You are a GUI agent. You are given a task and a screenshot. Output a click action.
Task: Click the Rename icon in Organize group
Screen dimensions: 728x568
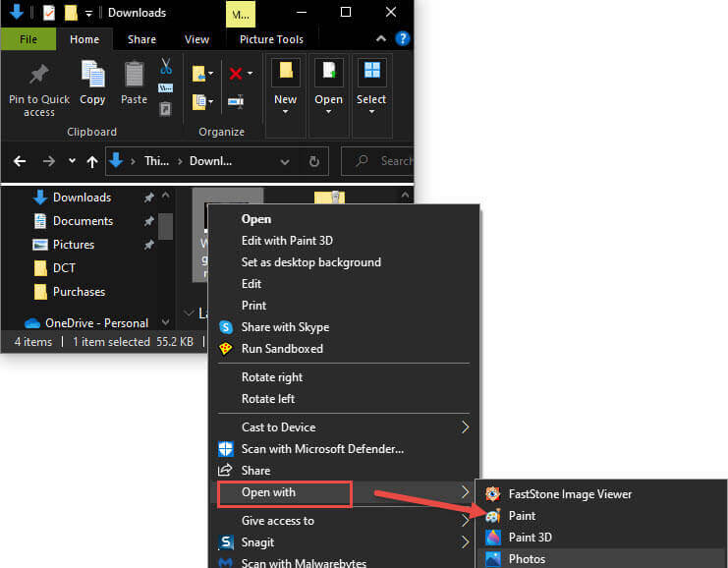coord(236,101)
